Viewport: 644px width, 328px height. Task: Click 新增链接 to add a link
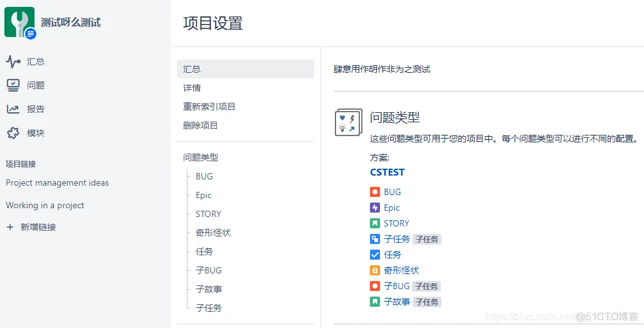38,227
